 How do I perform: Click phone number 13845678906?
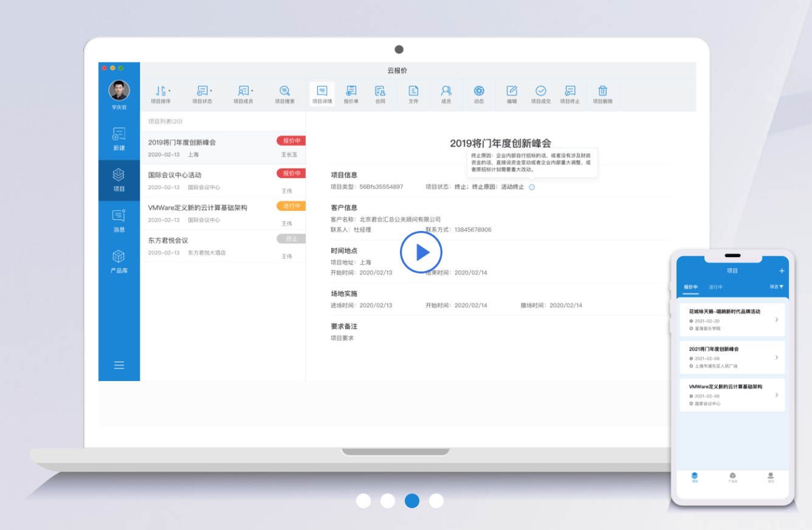click(473, 230)
